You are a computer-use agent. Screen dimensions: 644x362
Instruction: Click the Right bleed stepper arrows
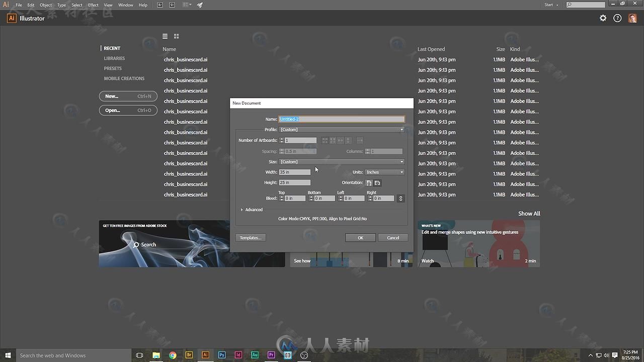pos(370,199)
